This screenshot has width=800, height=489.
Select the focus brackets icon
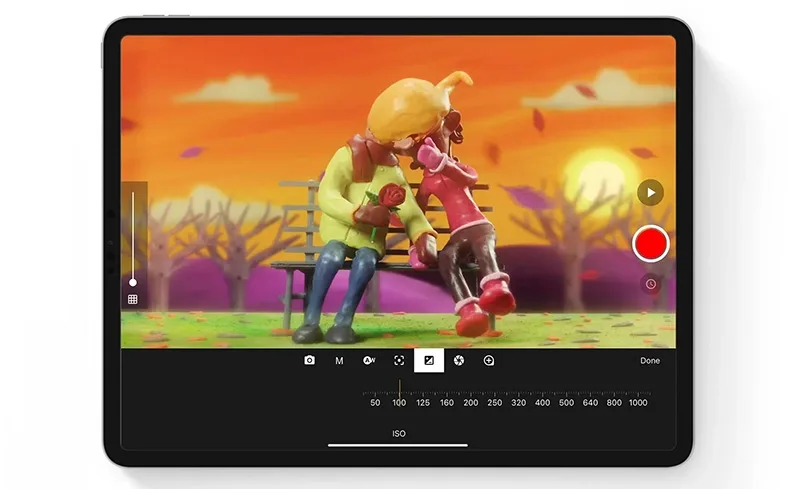(x=399, y=360)
